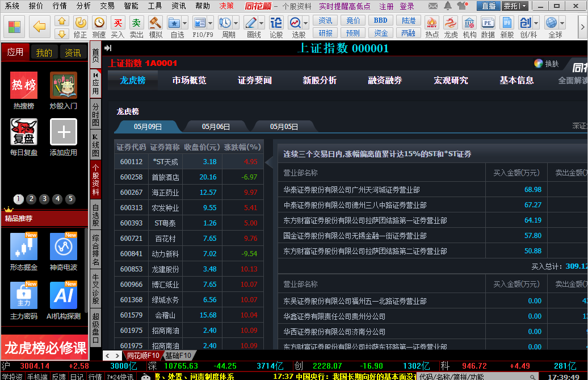Expand the 画线 dropdown arrow

pos(262,23)
